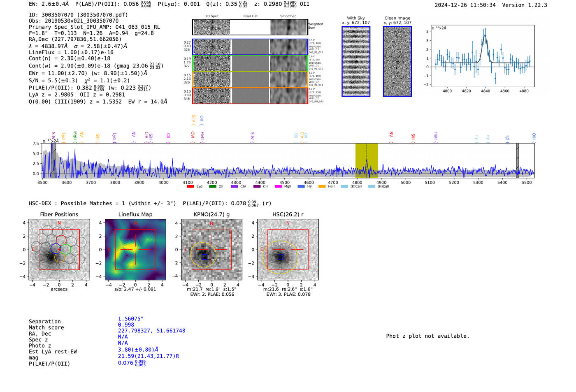The height and width of the screenshot is (392, 576).
Task: Click the orange ellipse on HSC r image
Action: tap(280, 258)
